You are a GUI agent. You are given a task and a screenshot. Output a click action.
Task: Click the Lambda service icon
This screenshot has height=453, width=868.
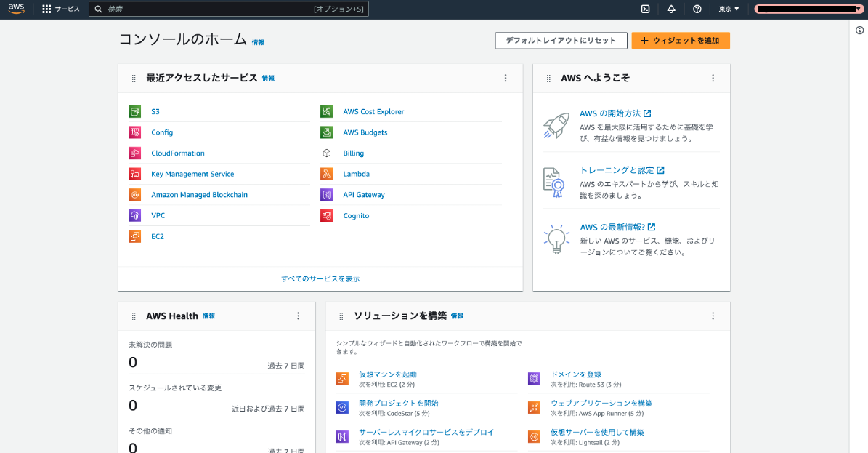(327, 174)
